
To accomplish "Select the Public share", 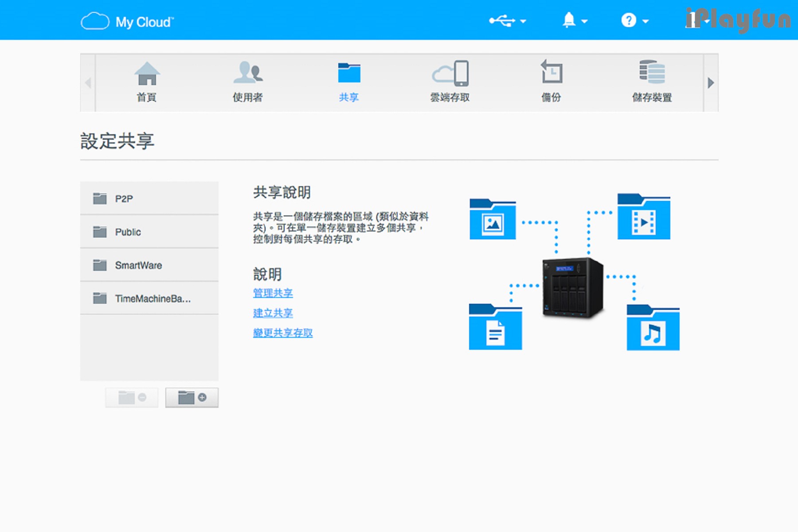I will [x=149, y=232].
